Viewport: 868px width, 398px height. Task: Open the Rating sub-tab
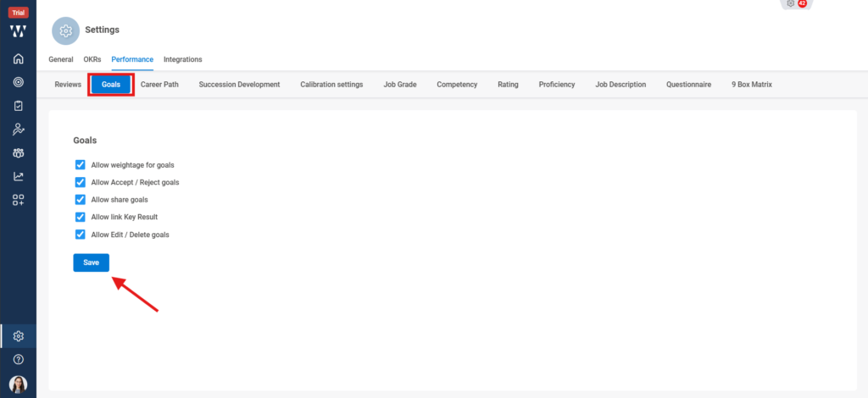[x=508, y=85]
